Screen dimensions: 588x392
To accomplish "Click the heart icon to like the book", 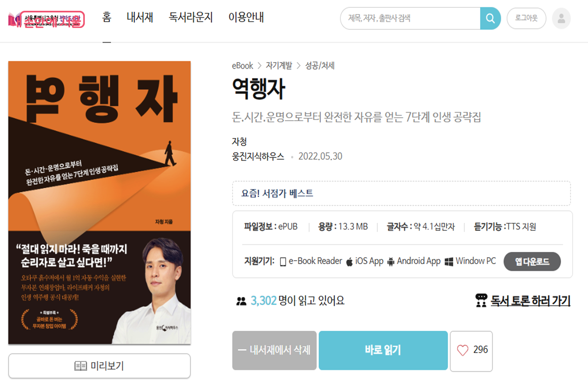I will (x=463, y=350).
